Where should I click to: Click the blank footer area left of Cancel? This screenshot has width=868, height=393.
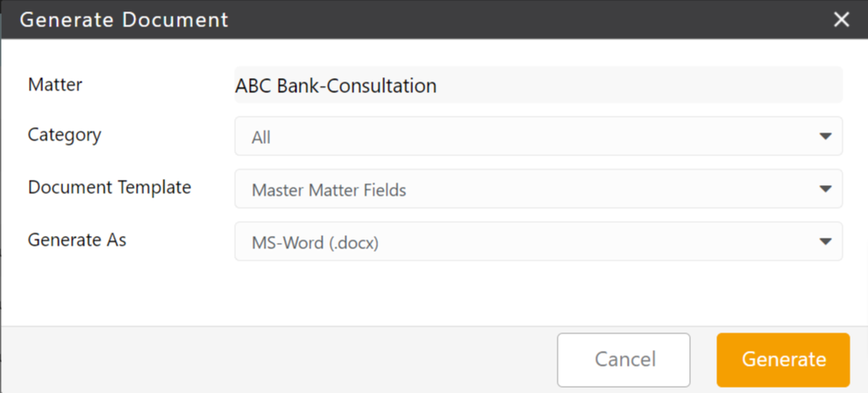(263, 360)
